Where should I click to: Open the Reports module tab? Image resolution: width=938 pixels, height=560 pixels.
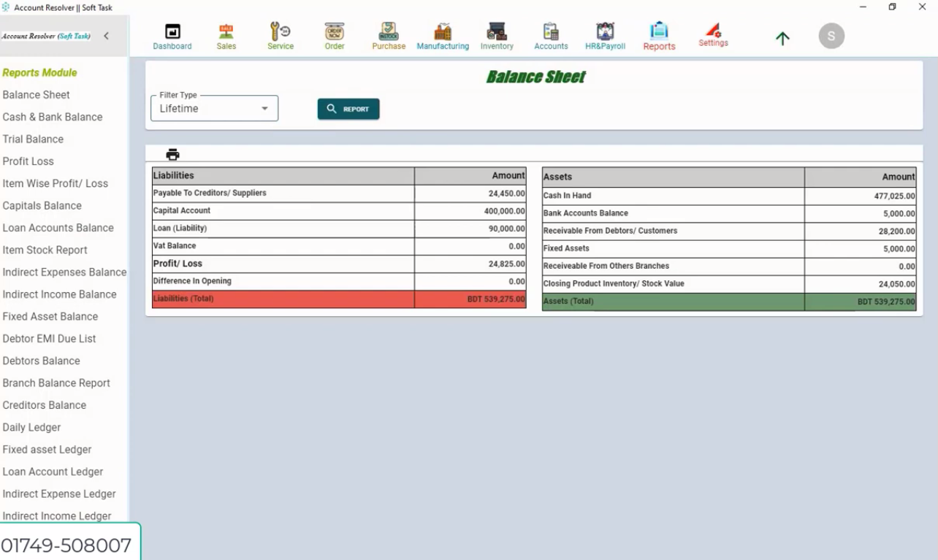click(x=658, y=34)
